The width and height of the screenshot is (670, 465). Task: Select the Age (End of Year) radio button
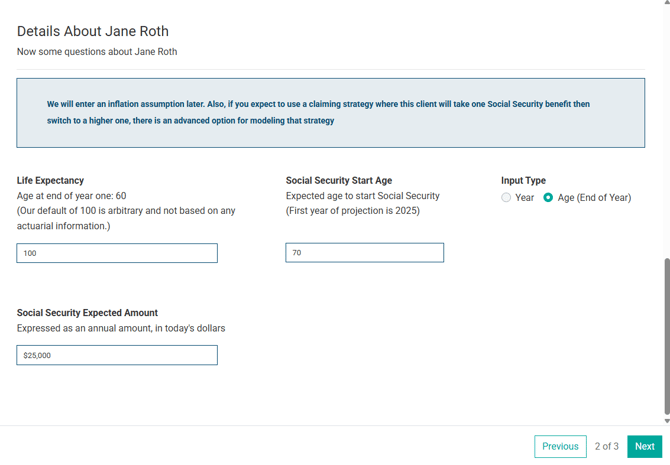[548, 197]
